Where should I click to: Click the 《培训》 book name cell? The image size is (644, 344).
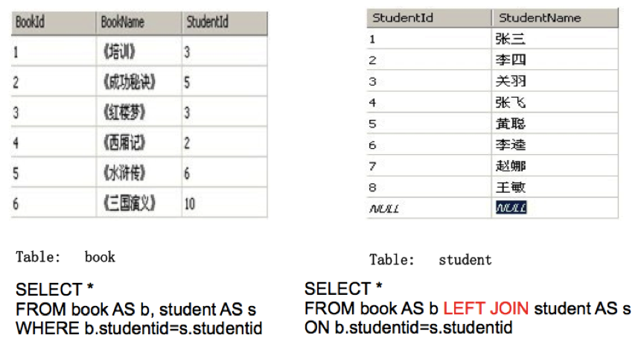coord(119,52)
